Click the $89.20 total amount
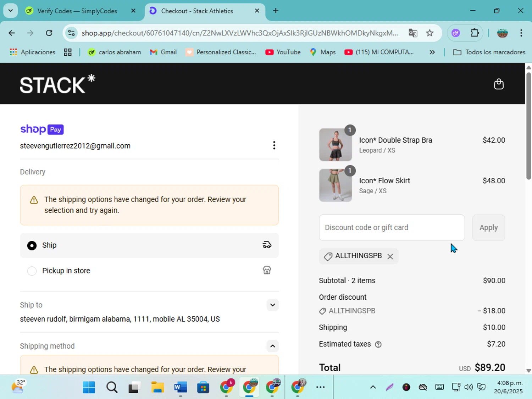Screen dimensions: 532x399 pyautogui.click(x=490, y=367)
